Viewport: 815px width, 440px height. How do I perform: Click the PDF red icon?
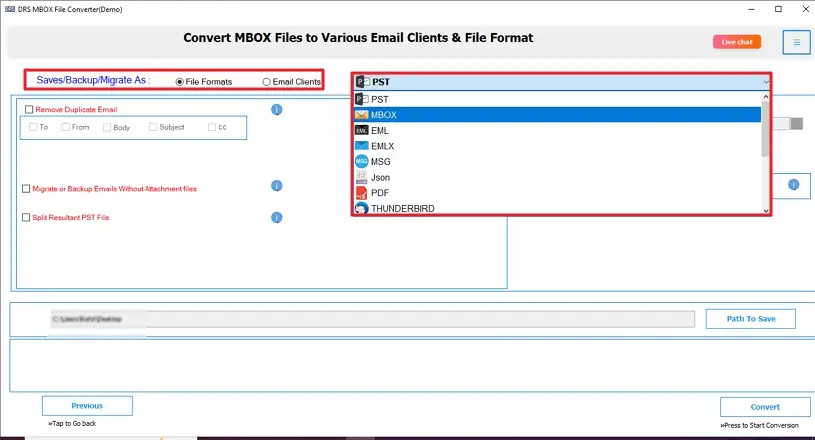coord(362,193)
